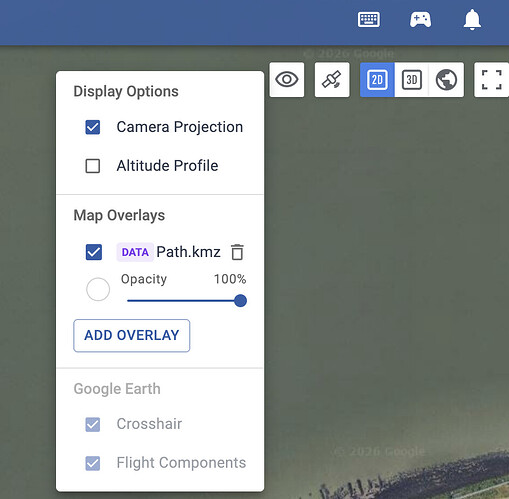Click the 100% opacity value
509x499 pixels.
(230, 279)
